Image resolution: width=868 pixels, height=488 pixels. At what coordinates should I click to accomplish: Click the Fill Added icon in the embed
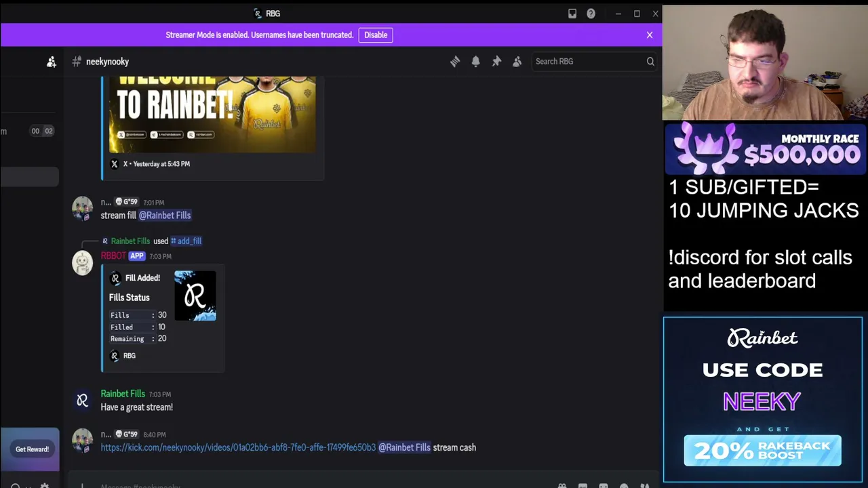pyautogui.click(x=115, y=278)
